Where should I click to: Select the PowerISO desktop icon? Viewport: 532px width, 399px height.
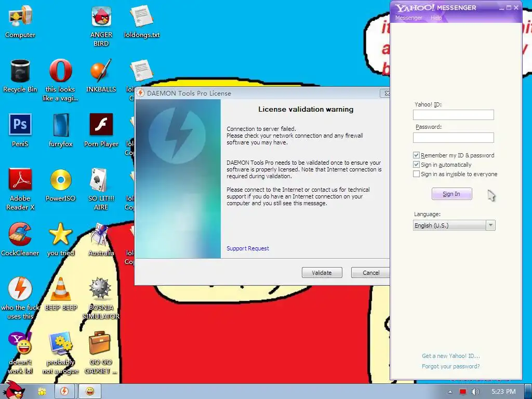60,185
